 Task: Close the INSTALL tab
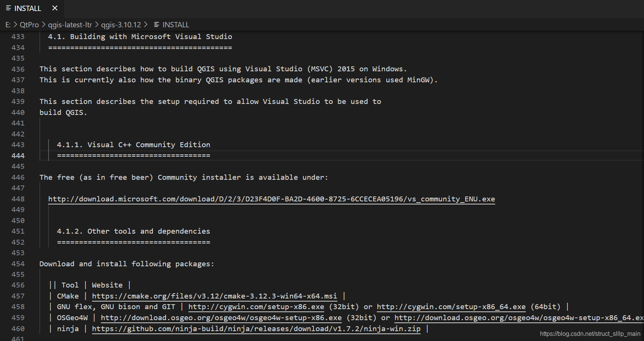[55, 8]
